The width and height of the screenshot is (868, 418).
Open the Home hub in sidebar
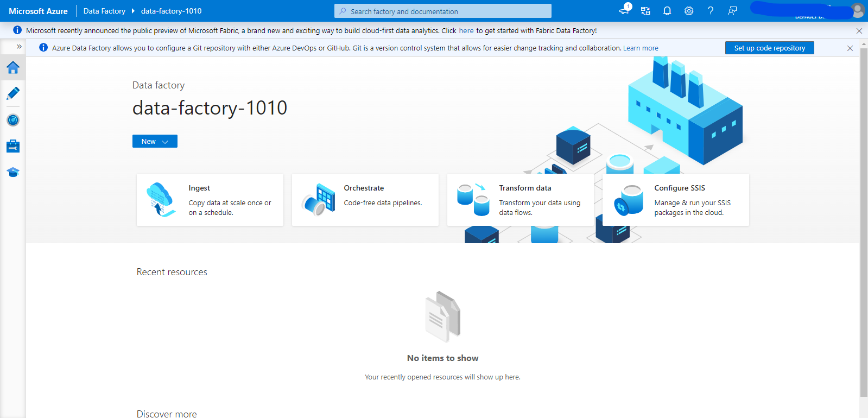(x=13, y=67)
